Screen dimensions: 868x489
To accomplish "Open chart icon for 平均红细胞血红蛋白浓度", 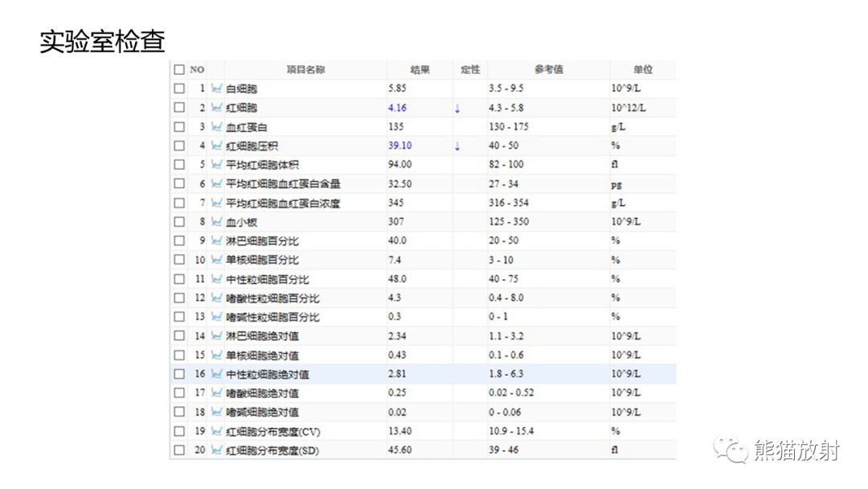I will [216, 203].
